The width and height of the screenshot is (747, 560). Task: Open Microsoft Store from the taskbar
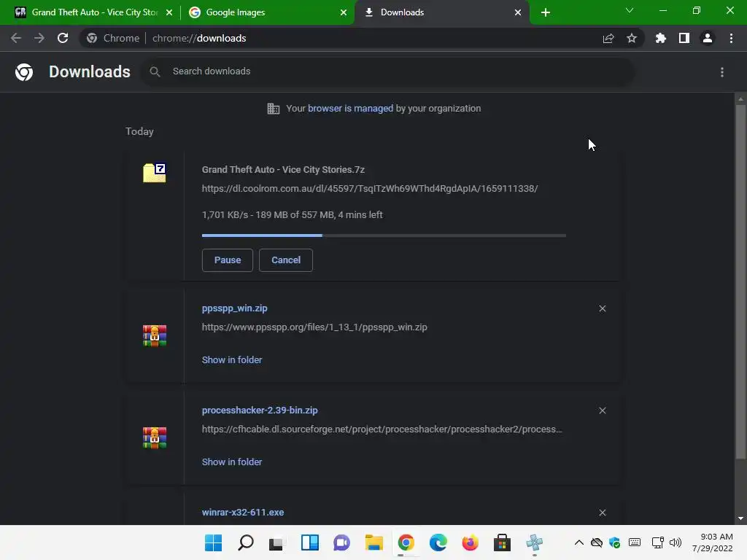coord(502,542)
